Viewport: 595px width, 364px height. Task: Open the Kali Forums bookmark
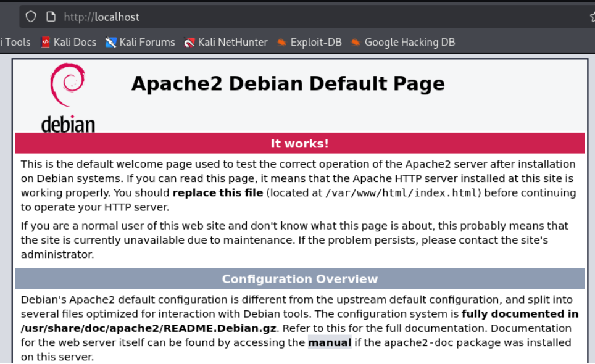click(140, 42)
